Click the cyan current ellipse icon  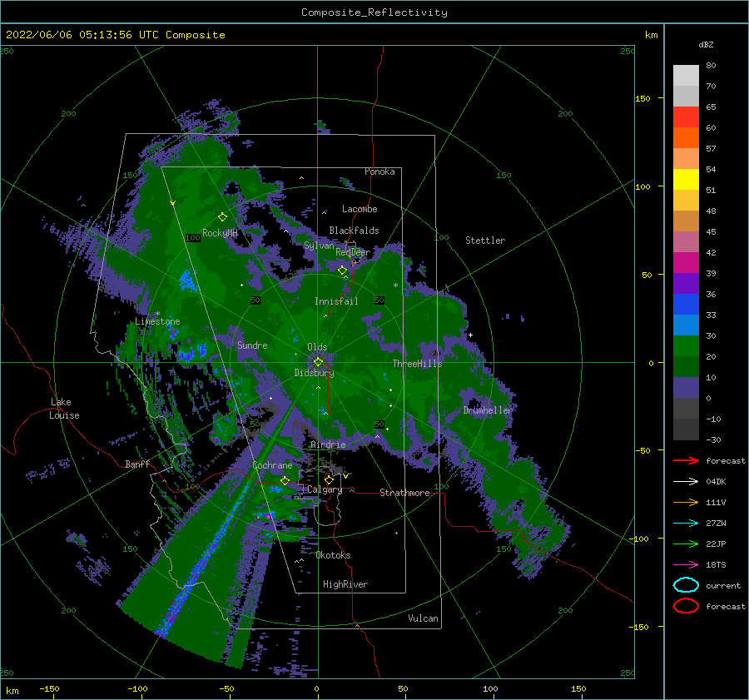pos(686,585)
